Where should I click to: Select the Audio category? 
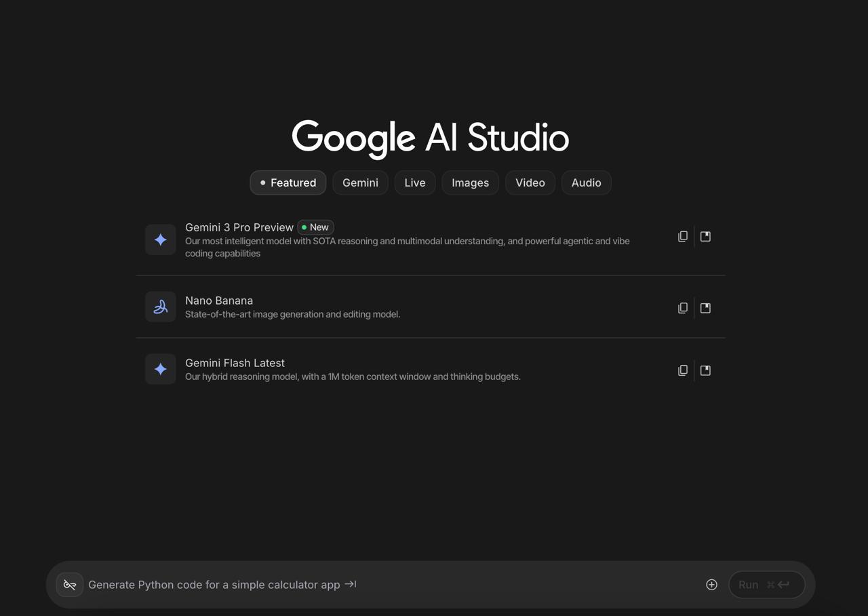pyautogui.click(x=586, y=182)
